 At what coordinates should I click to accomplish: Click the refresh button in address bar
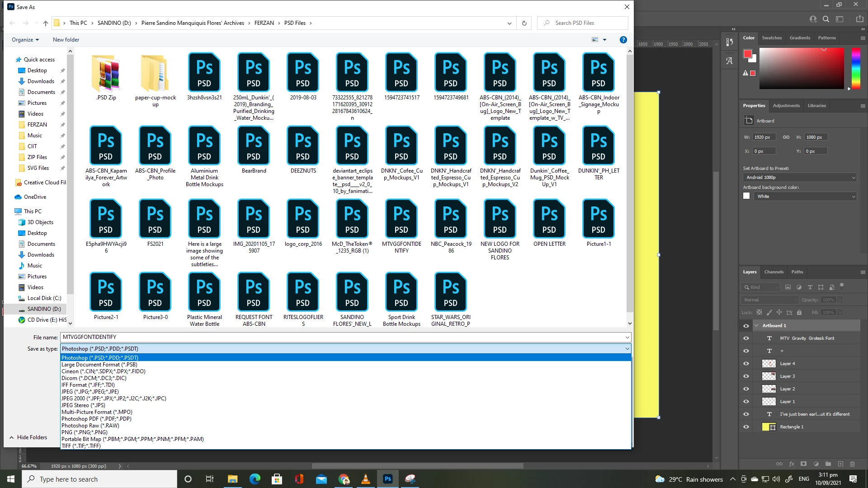tap(524, 23)
